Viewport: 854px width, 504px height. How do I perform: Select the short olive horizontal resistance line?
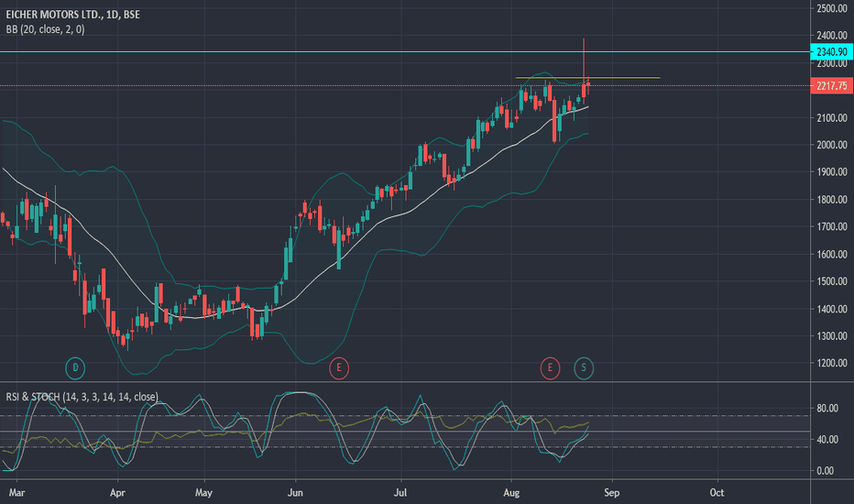[x=587, y=78]
